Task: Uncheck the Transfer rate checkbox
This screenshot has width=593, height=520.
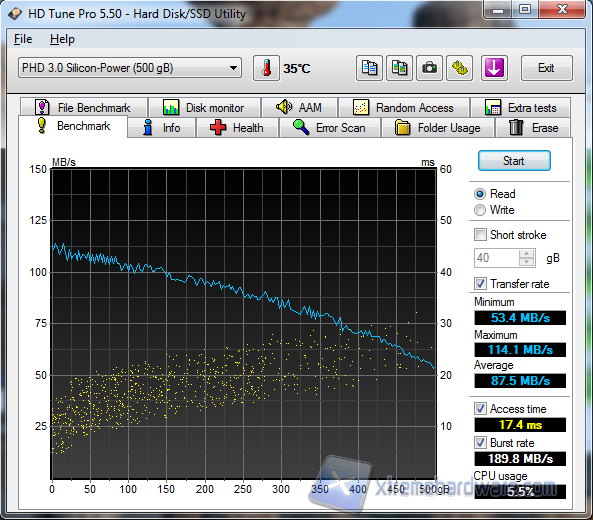Action: click(480, 283)
